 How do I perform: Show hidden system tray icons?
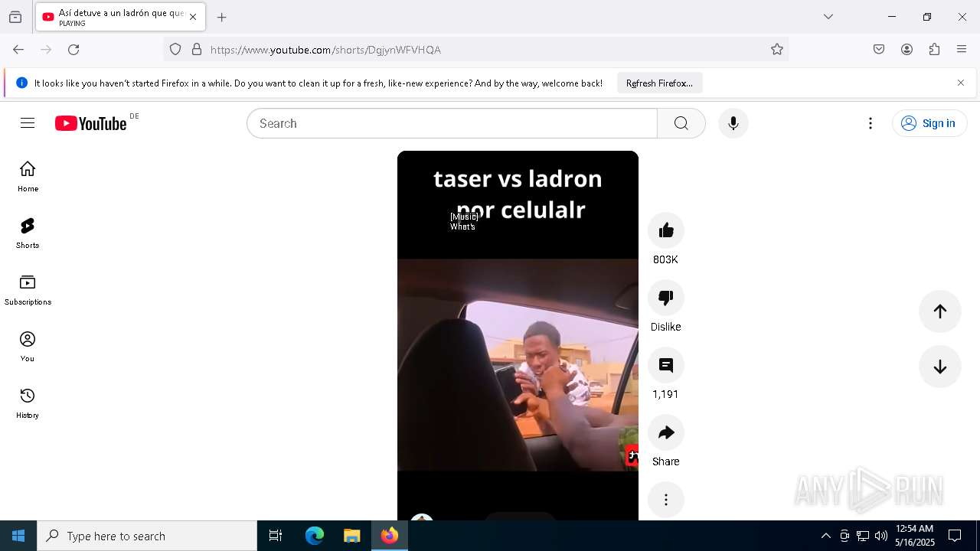(x=825, y=536)
